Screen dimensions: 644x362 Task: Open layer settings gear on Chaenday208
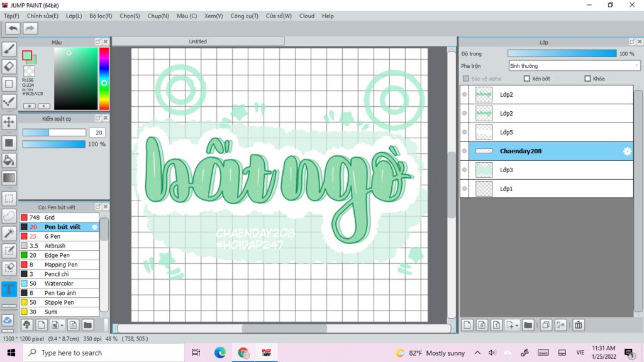point(626,151)
